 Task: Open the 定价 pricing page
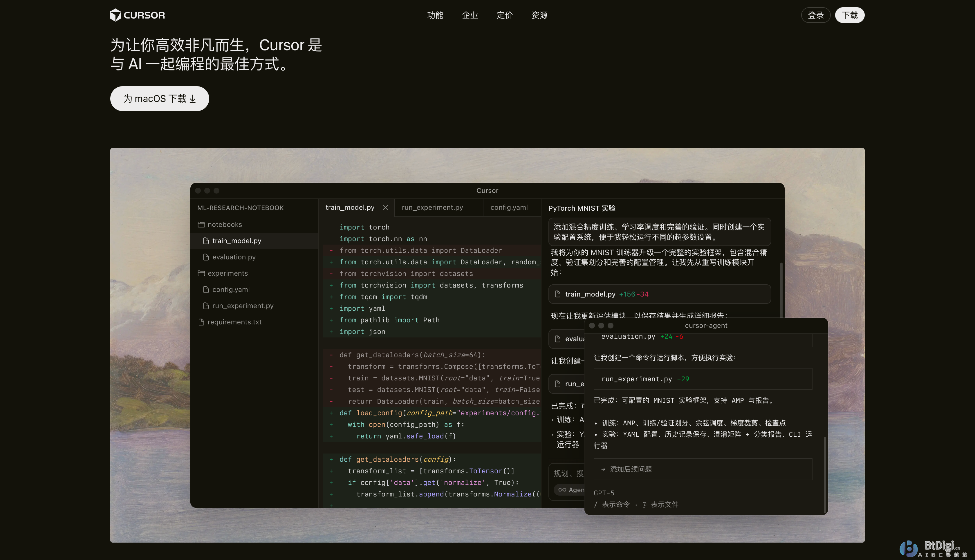pos(505,15)
